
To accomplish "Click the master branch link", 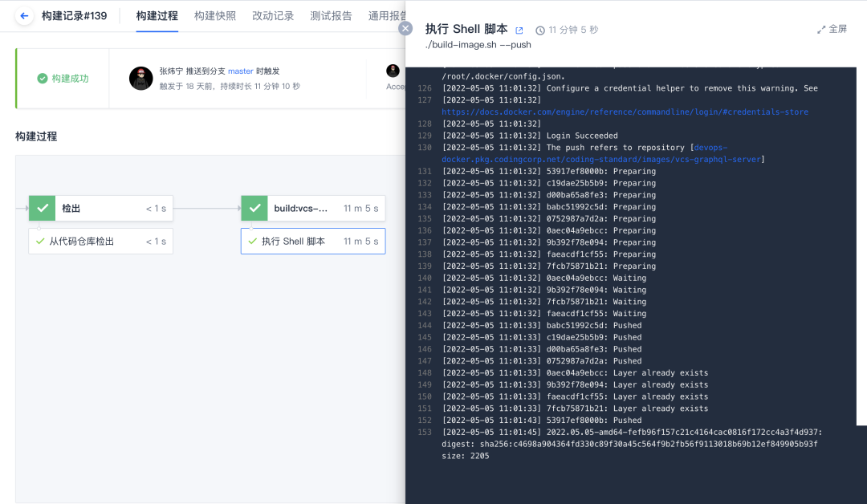I will (240, 71).
